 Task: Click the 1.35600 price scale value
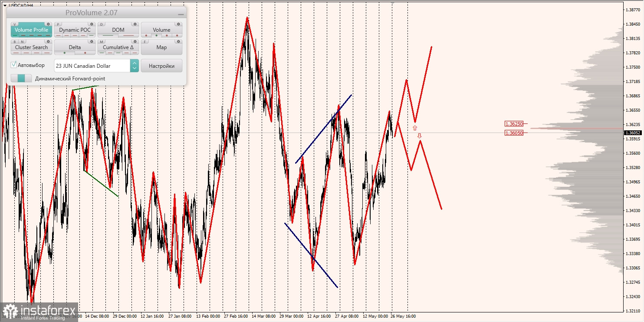pos(633,153)
